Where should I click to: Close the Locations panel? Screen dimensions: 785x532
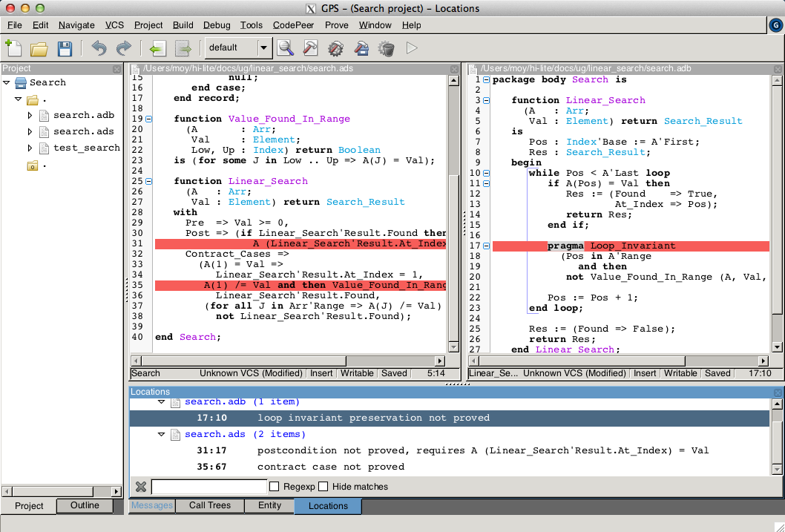778,393
